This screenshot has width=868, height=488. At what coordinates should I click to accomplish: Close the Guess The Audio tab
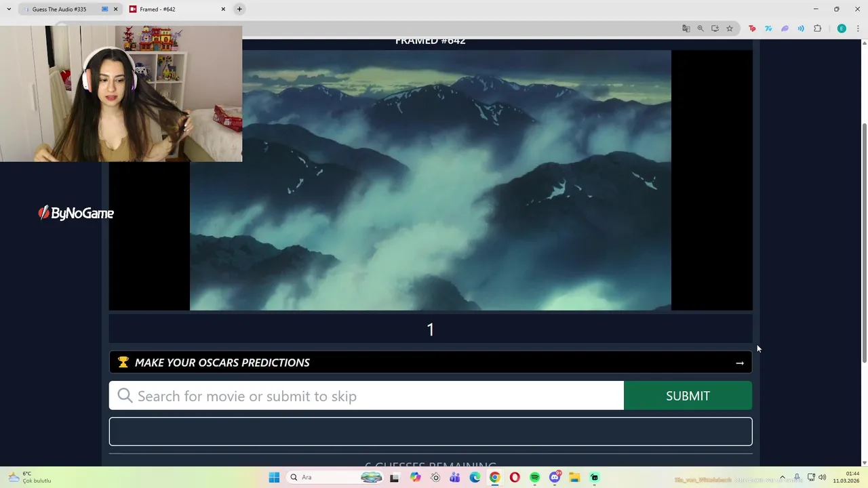click(115, 9)
